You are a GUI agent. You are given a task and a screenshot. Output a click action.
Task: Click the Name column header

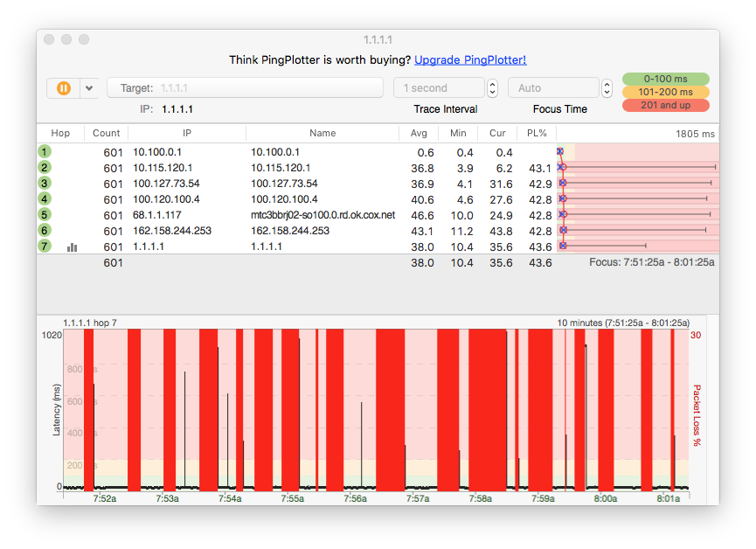[x=323, y=133]
